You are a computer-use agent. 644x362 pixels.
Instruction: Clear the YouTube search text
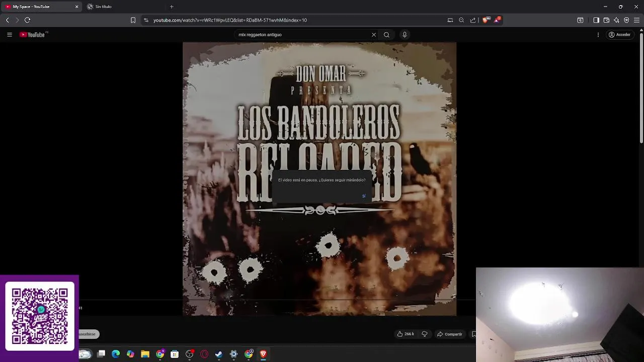pyautogui.click(x=374, y=35)
